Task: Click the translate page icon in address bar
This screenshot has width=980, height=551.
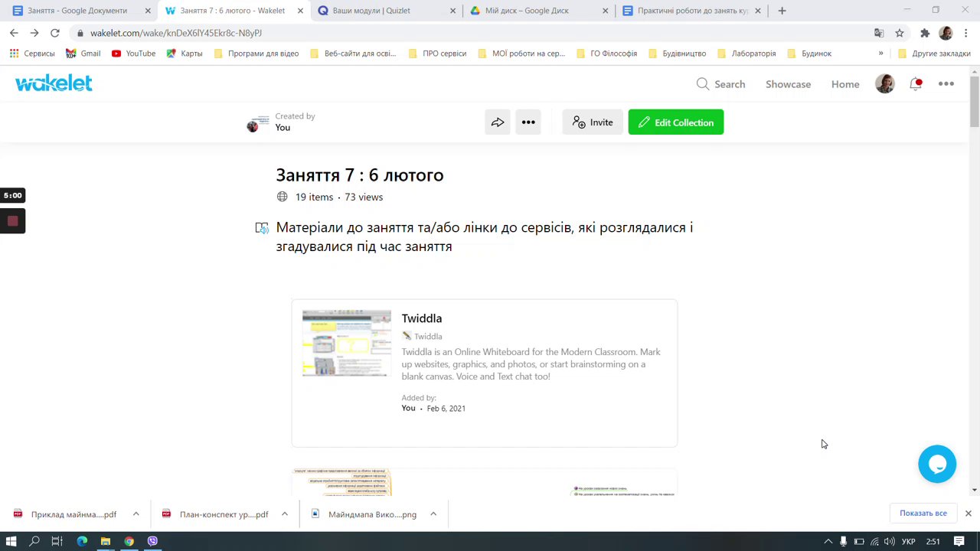Action: [x=879, y=33]
